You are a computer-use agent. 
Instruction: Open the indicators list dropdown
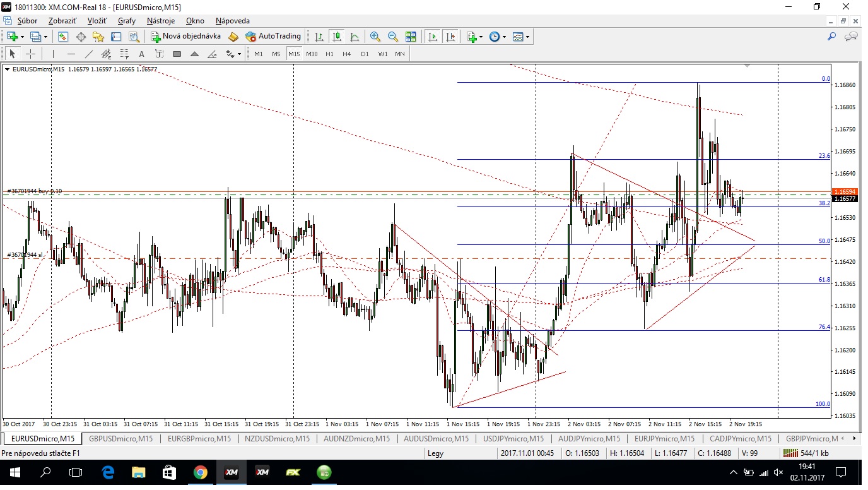coord(474,37)
